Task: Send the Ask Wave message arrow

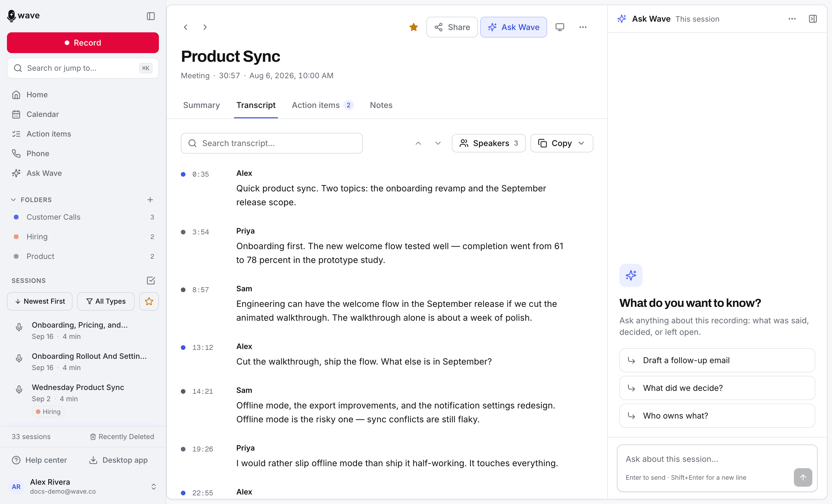Action: (803, 477)
